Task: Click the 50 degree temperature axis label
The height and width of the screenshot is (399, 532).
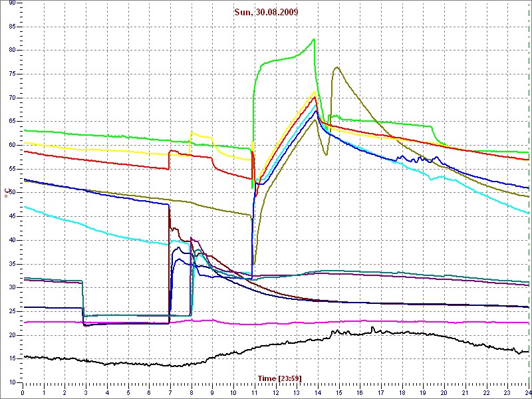Action: (x=12, y=193)
